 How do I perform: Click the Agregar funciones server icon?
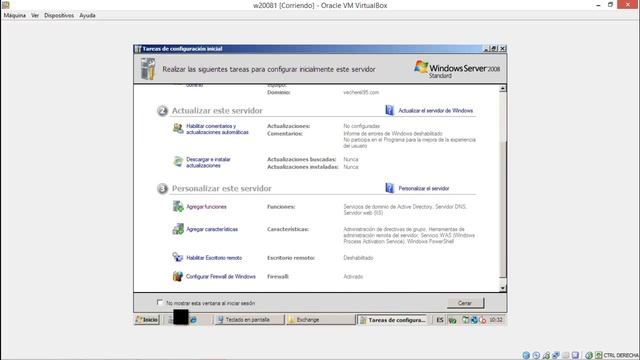point(178,206)
